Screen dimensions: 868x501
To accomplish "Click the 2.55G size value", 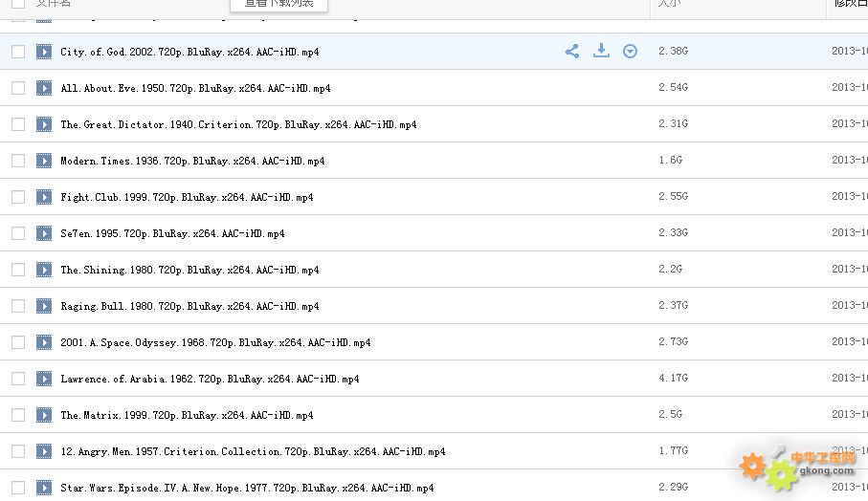I will [x=673, y=196].
